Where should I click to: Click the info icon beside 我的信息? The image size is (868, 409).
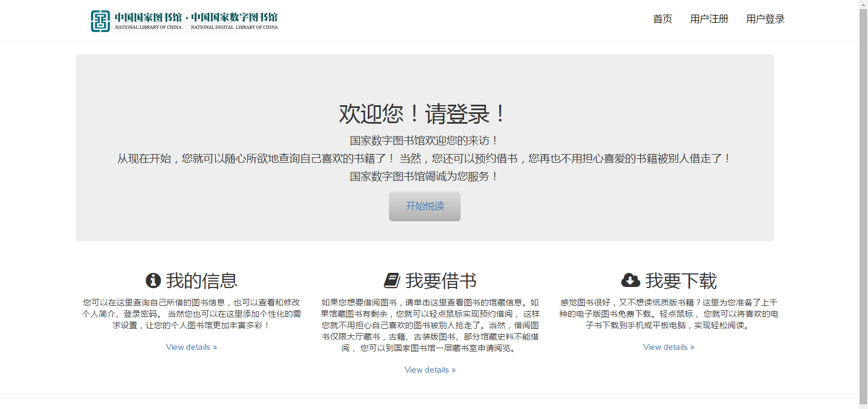click(153, 280)
